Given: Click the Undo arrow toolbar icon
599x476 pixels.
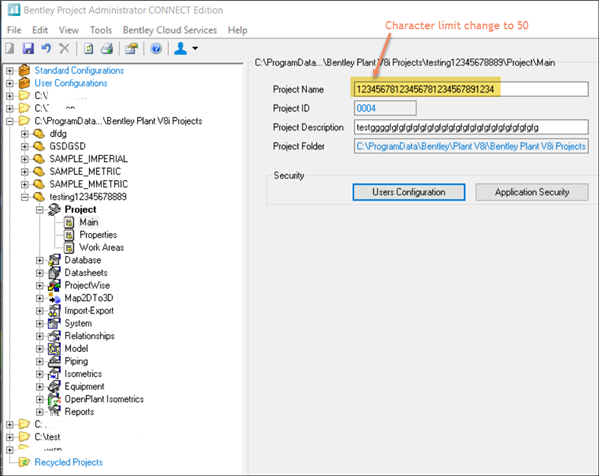Looking at the screenshot, I should tap(46, 49).
